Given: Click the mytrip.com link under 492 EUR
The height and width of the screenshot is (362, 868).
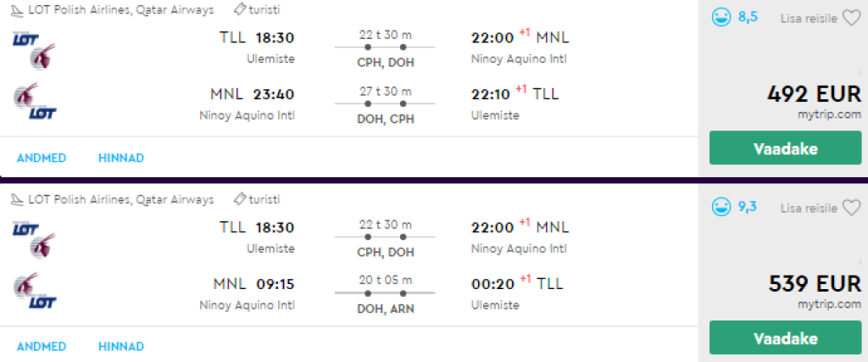Looking at the screenshot, I should [x=830, y=113].
